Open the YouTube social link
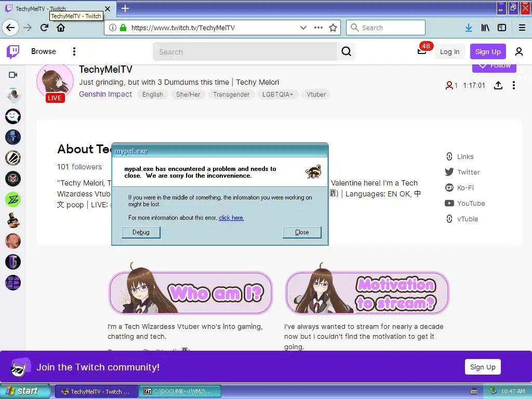This screenshot has width=532, height=399. pyautogui.click(x=465, y=203)
